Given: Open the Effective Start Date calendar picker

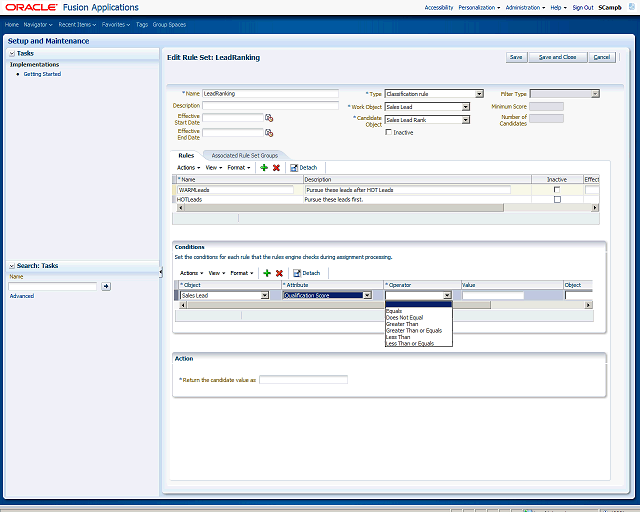Looking at the screenshot, I should (x=269, y=118).
